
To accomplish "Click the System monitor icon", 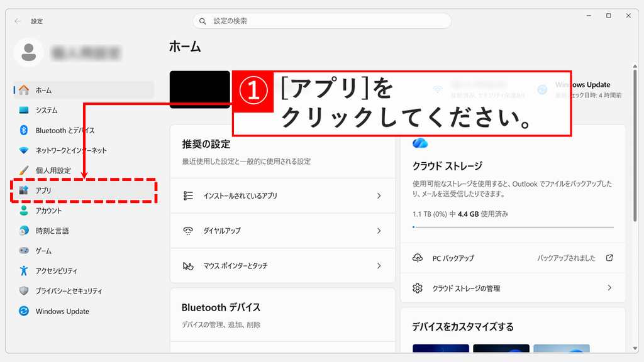I will click(x=24, y=110).
